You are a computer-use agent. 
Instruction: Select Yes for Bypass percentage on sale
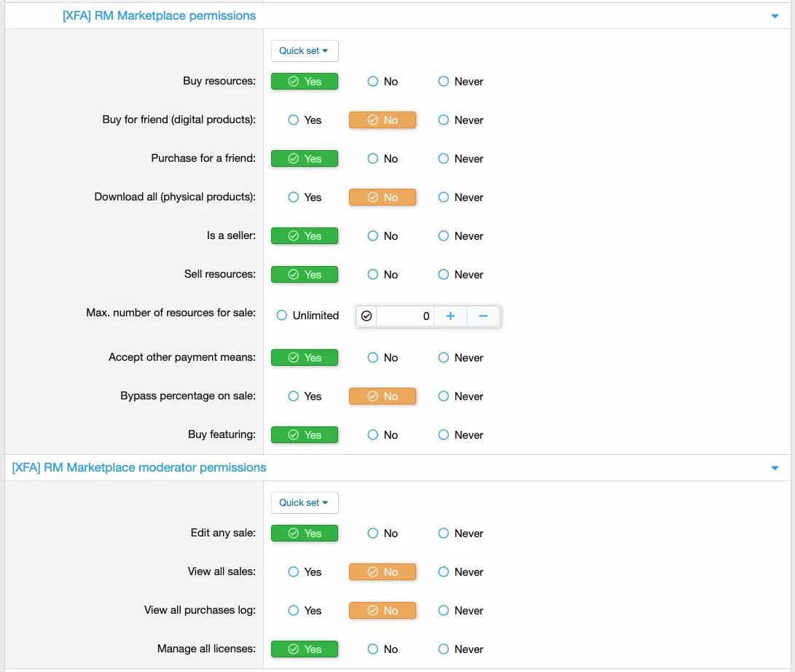(x=294, y=396)
